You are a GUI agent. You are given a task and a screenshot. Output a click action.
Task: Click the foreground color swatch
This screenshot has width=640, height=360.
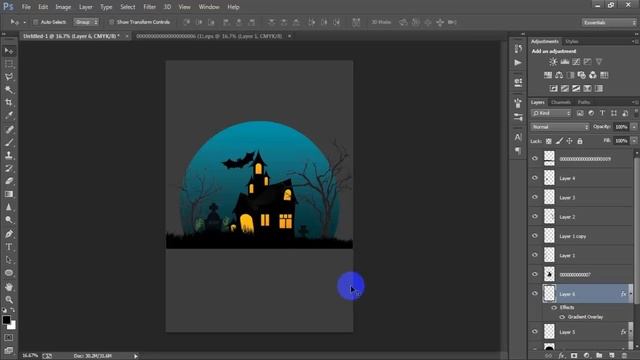(6, 320)
